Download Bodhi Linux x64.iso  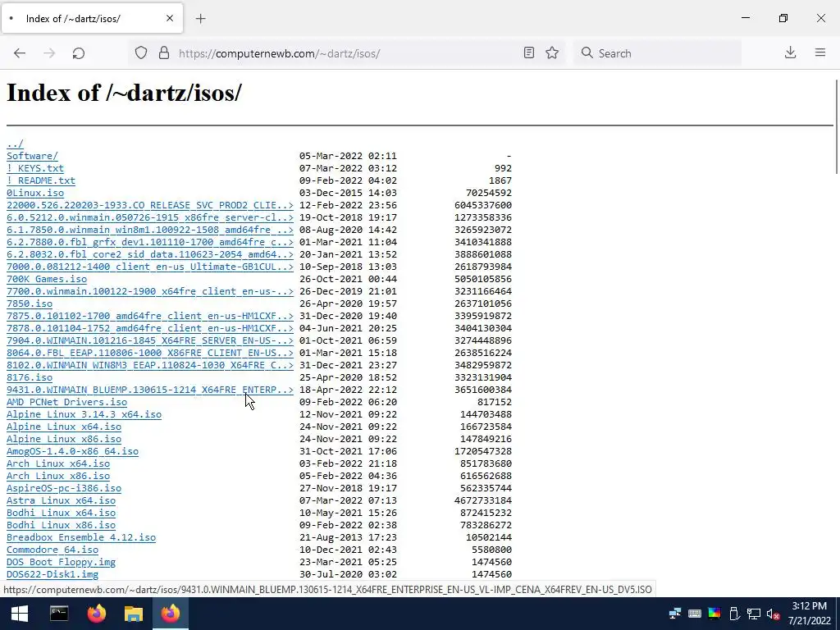pyautogui.click(x=61, y=514)
